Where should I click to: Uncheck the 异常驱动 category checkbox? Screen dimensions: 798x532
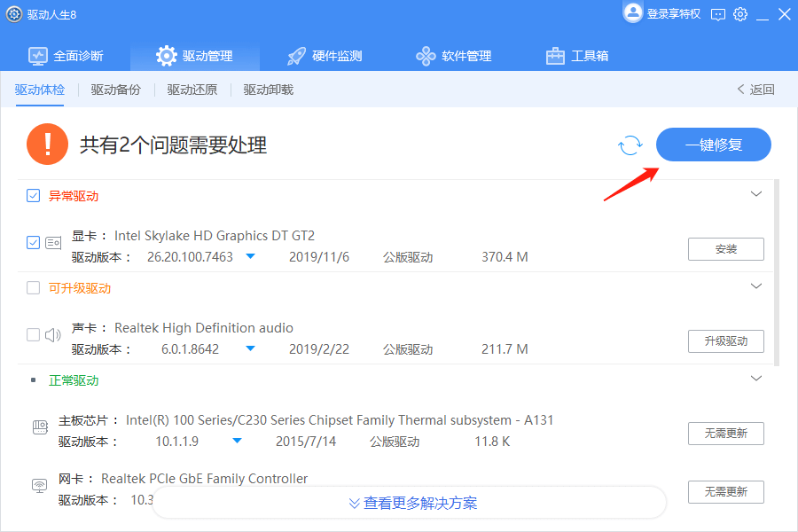[33, 196]
